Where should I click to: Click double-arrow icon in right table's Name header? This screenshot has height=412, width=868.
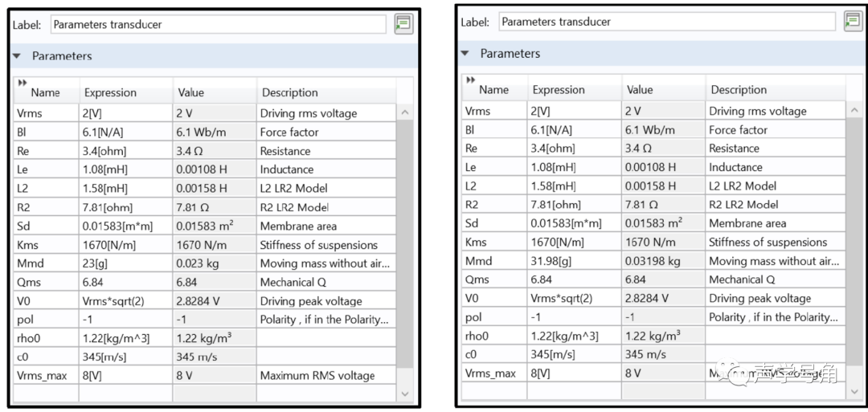coord(470,79)
